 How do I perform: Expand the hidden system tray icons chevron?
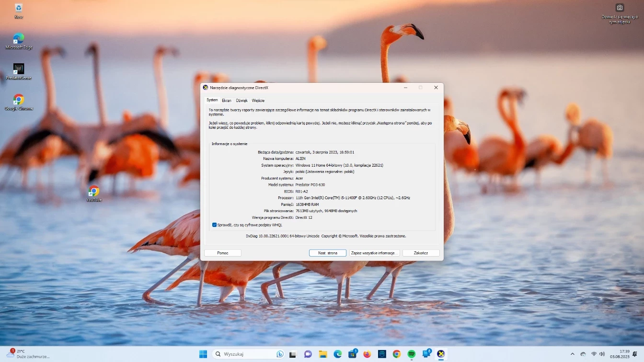point(572,354)
